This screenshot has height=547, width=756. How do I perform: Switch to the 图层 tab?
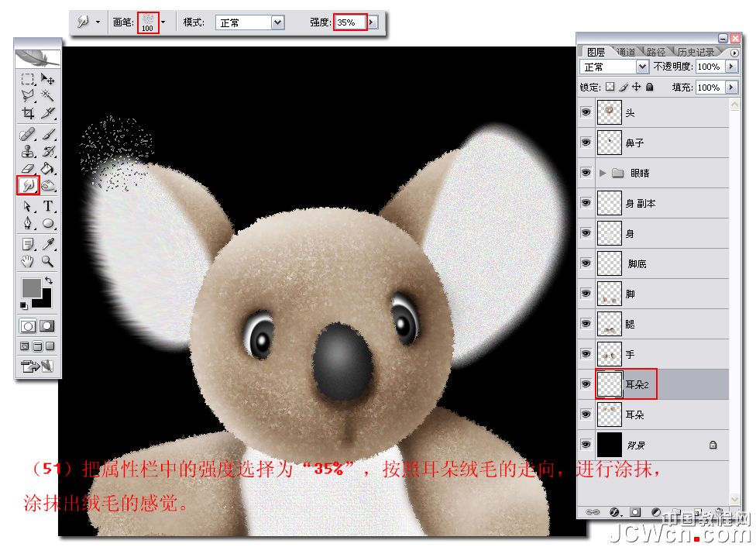click(x=596, y=52)
